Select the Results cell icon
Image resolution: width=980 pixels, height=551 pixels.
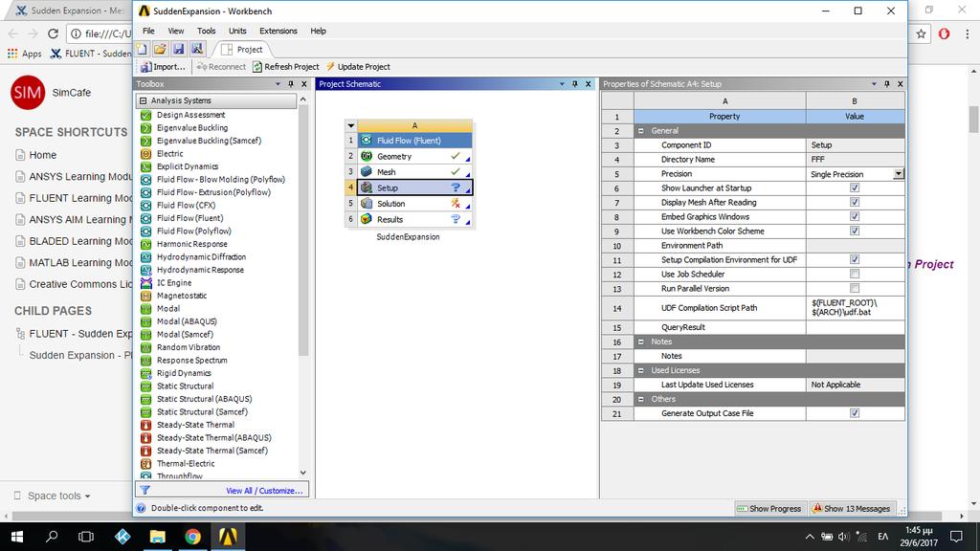(x=367, y=219)
